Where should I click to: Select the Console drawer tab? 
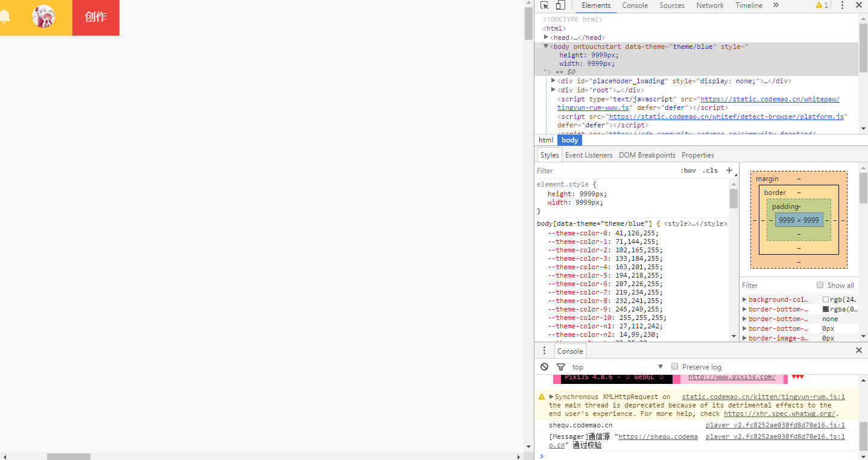[x=570, y=351]
